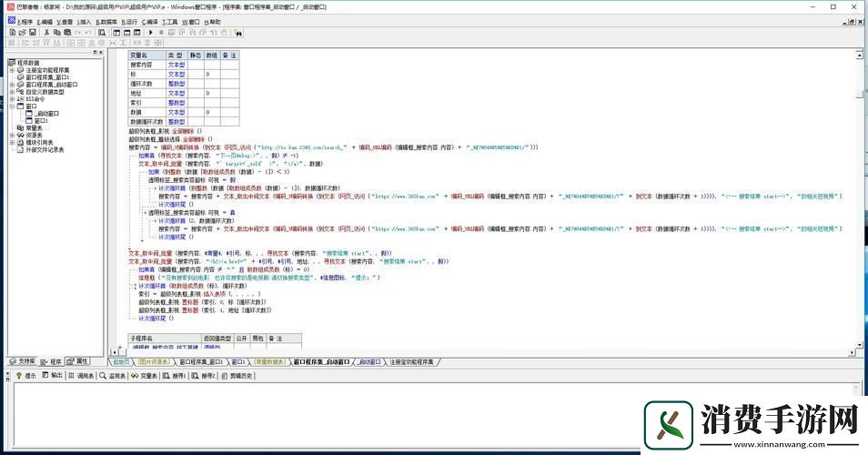Click the Copy toolbar icon
This screenshot has height=455, width=868.
tap(57, 33)
